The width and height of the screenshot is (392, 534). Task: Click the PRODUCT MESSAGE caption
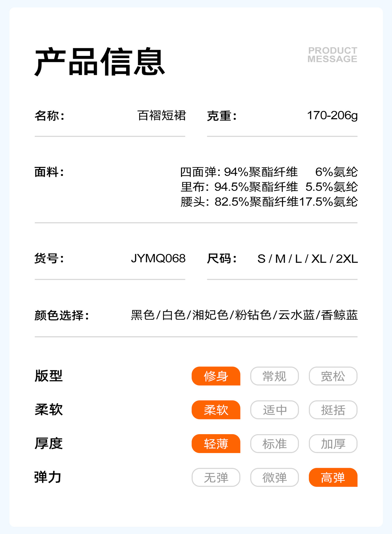332,55
